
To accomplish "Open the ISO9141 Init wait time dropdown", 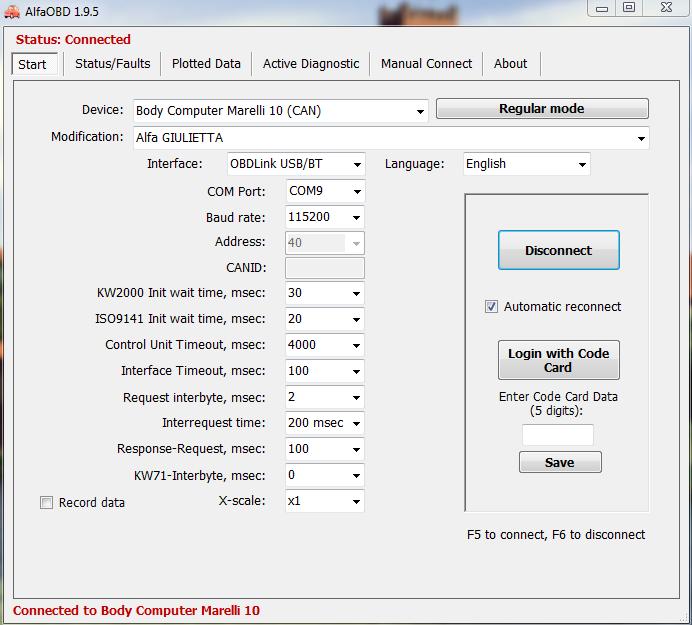I will pyautogui.click(x=325, y=319).
